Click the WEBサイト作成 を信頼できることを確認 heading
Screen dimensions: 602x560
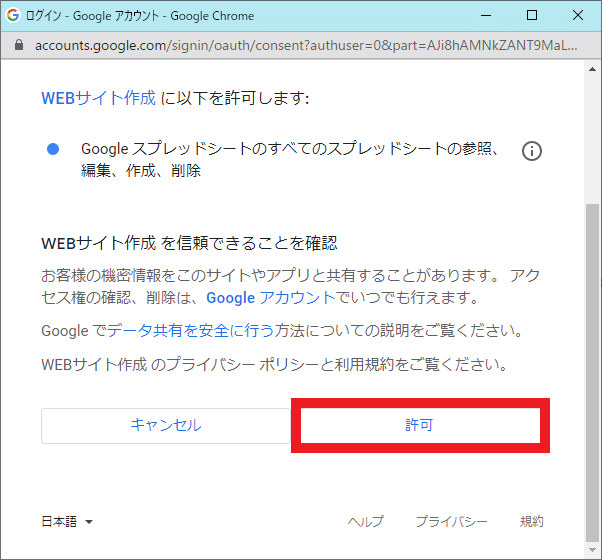point(189,243)
